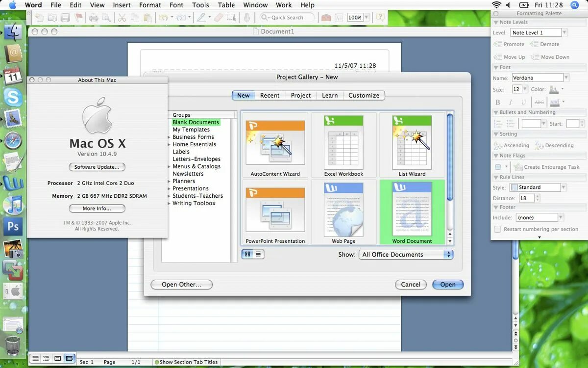This screenshot has width=588, height=368.
Task: Select the Excel Workbook template
Action: [343, 146]
